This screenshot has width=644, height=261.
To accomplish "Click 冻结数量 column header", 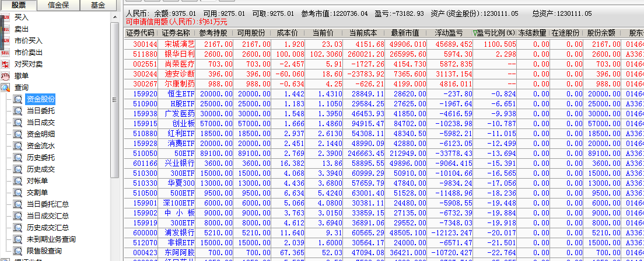I will (533, 33).
